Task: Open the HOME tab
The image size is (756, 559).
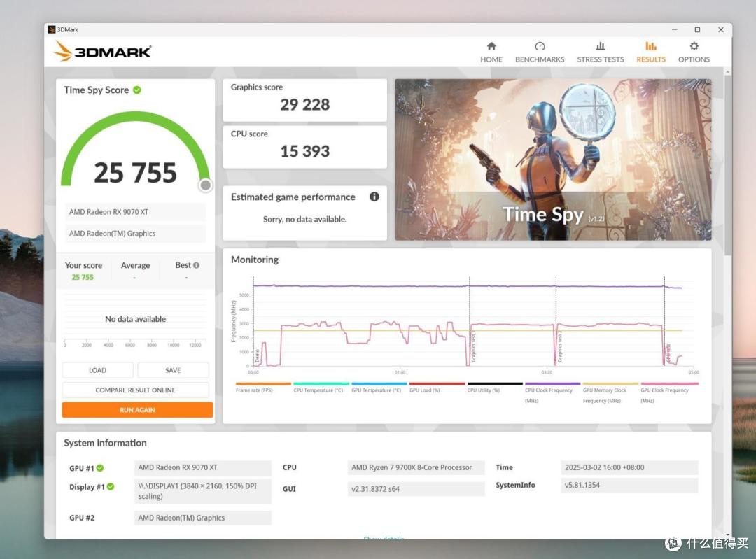Action: click(491, 52)
